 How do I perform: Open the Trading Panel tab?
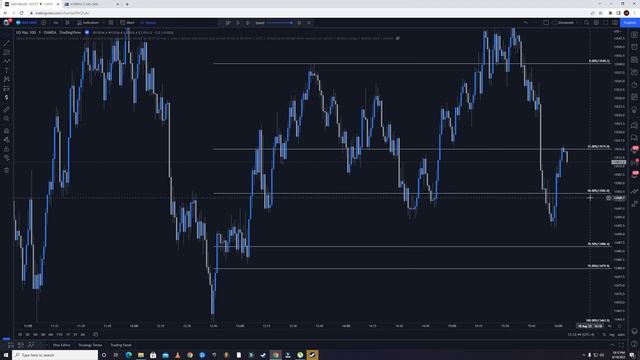click(x=121, y=345)
